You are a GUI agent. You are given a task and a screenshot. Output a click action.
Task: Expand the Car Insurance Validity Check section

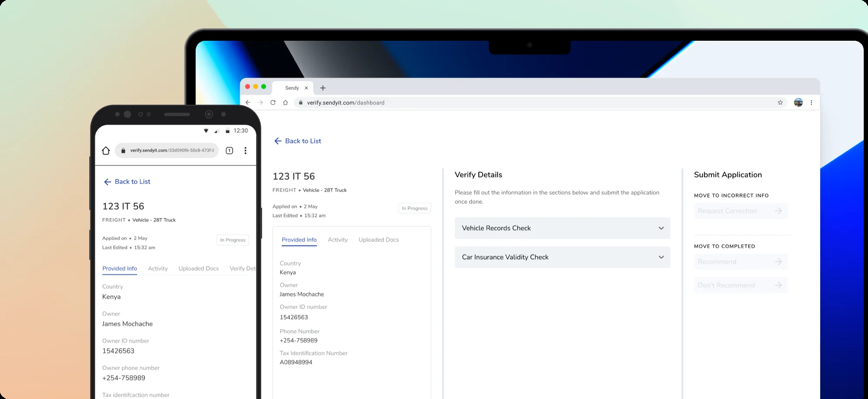tap(562, 257)
